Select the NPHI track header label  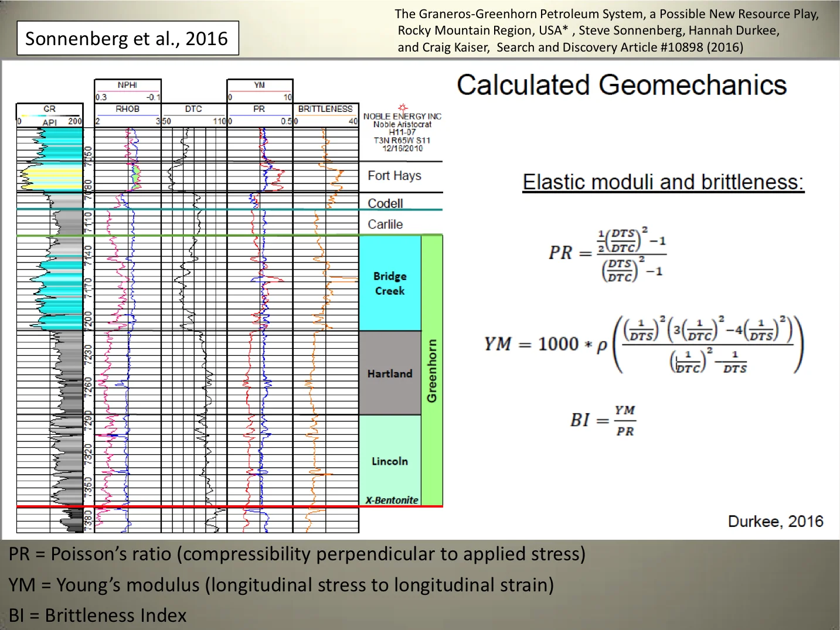(x=127, y=85)
